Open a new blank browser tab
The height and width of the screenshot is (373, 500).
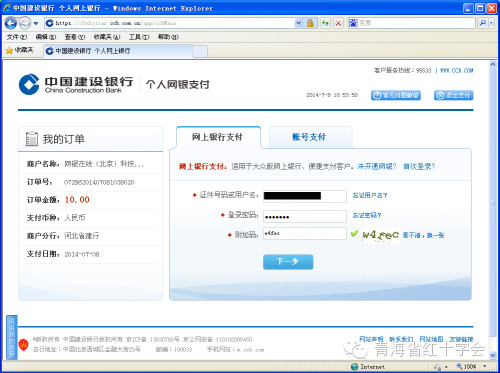[x=200, y=51]
